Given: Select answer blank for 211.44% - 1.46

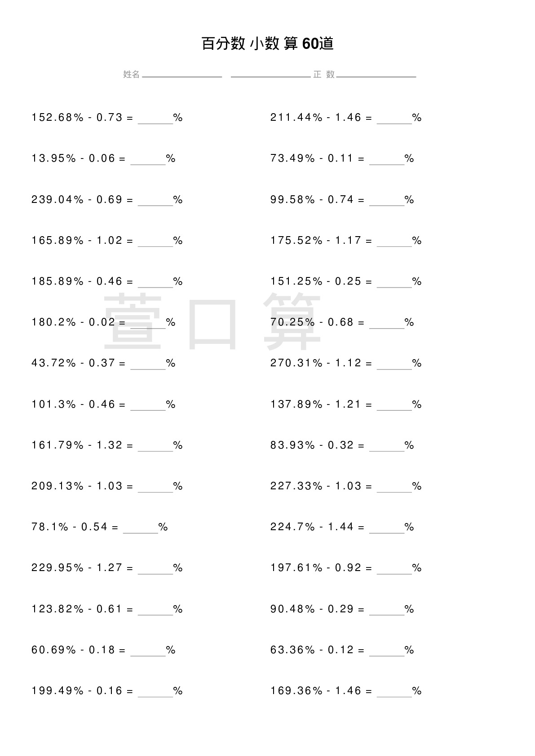Looking at the screenshot, I should 394,119.
